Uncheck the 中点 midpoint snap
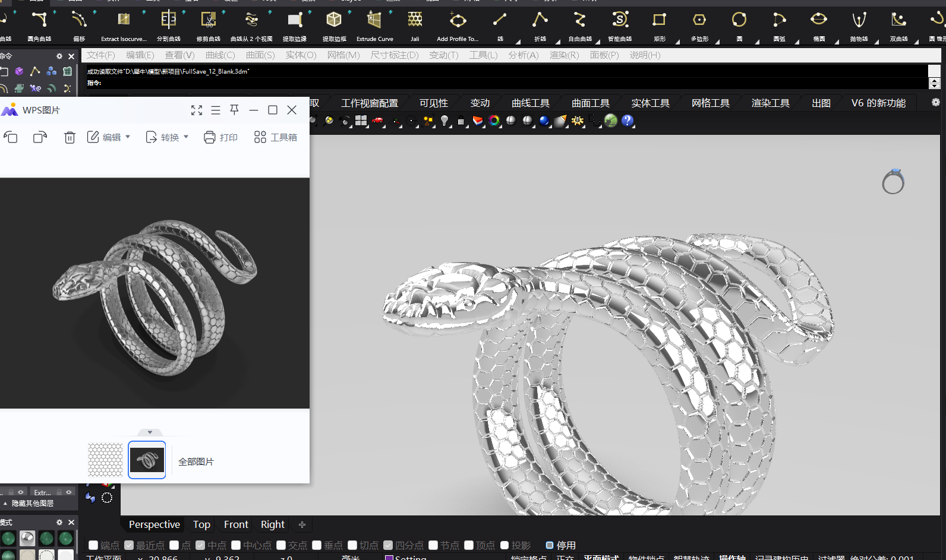The image size is (946, 560). [200, 545]
